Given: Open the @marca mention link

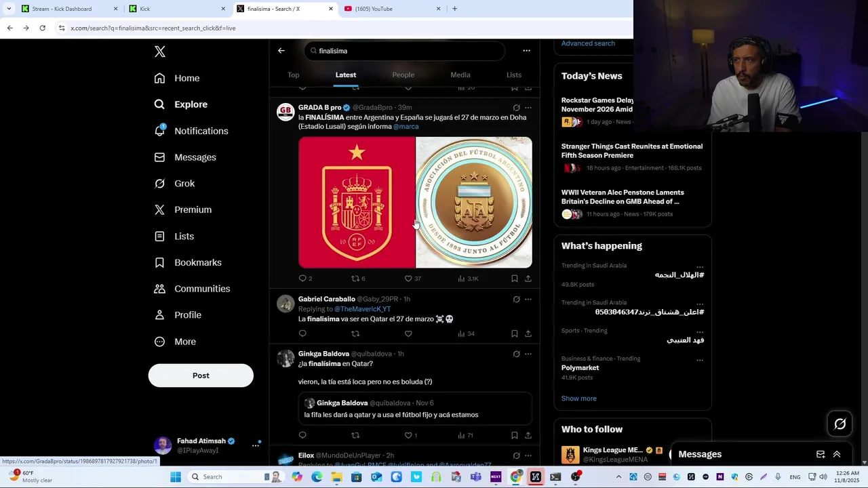Looking at the screenshot, I should (406, 127).
